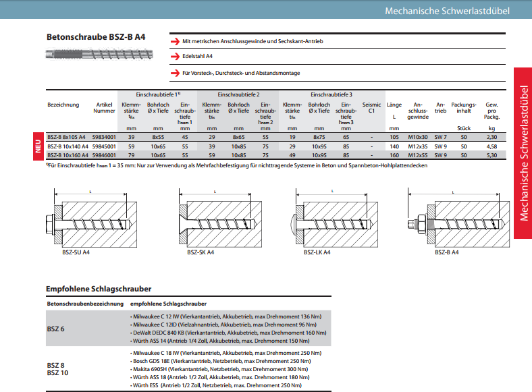The width and height of the screenshot is (532, 392).
Task: Select the 'BSZ 6' row label
Action: [x=56, y=328]
